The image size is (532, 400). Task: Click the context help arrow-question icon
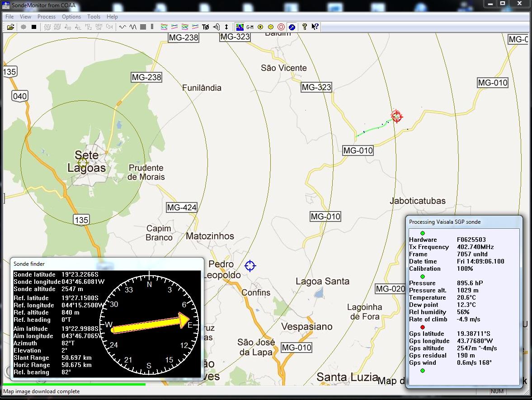pos(315,27)
